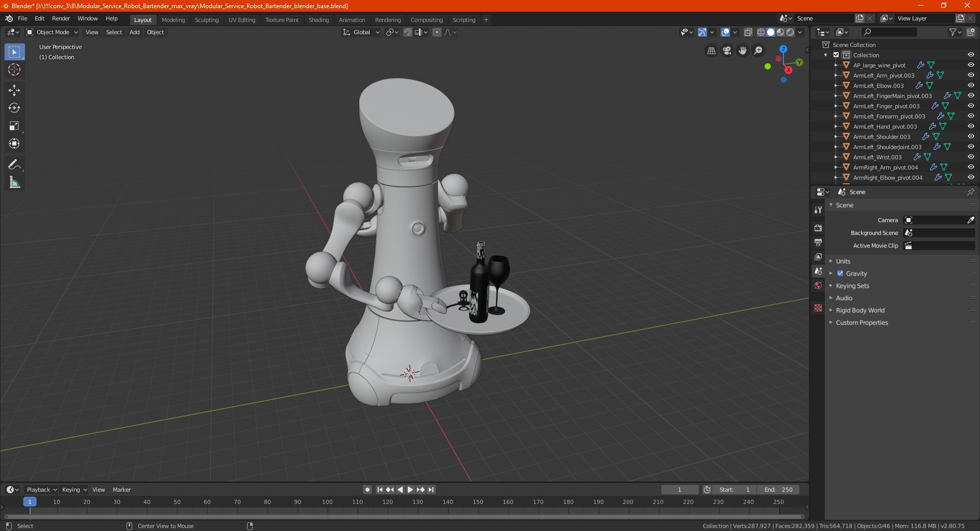Expand the Custom Properties panel

[862, 322]
